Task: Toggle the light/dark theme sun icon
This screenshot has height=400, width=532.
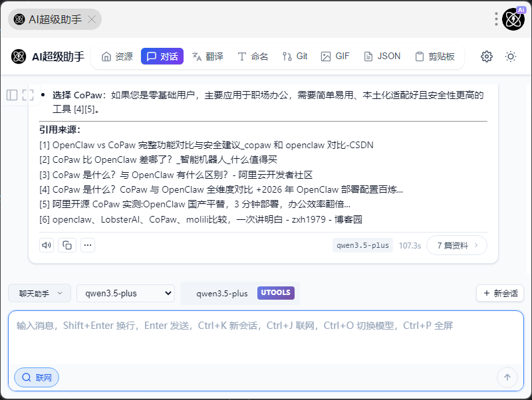Action: [511, 56]
